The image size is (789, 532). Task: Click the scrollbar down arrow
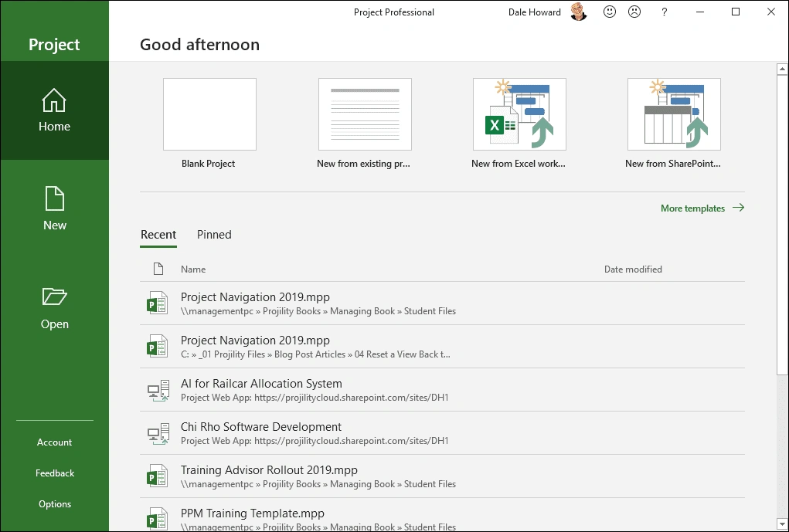pos(781,524)
